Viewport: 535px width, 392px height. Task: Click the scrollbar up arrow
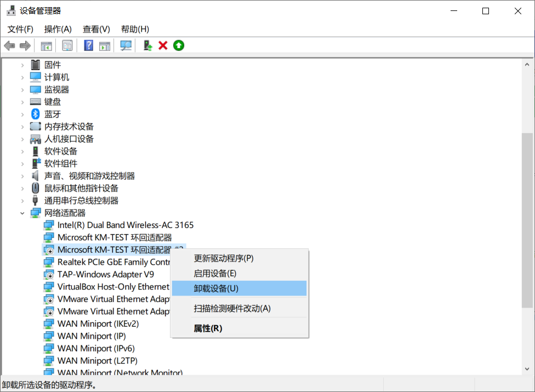tap(527, 65)
